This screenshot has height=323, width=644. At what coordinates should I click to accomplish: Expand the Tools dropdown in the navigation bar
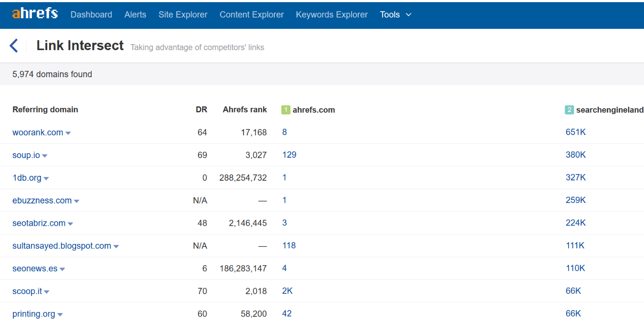click(395, 15)
